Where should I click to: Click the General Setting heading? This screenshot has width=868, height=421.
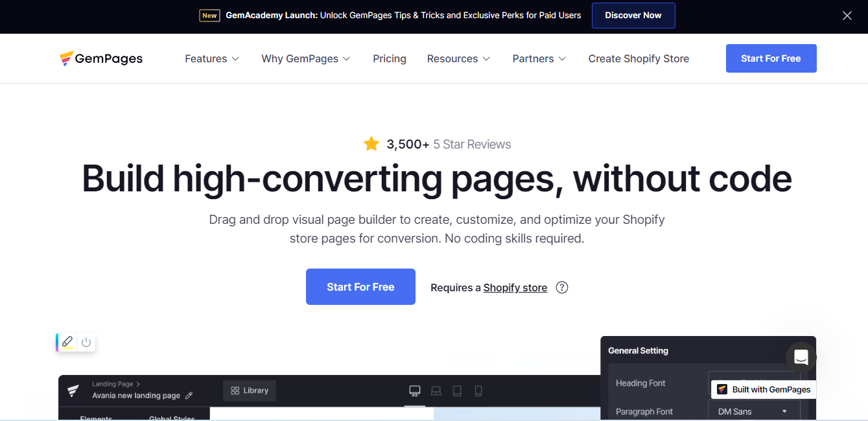pyautogui.click(x=638, y=350)
